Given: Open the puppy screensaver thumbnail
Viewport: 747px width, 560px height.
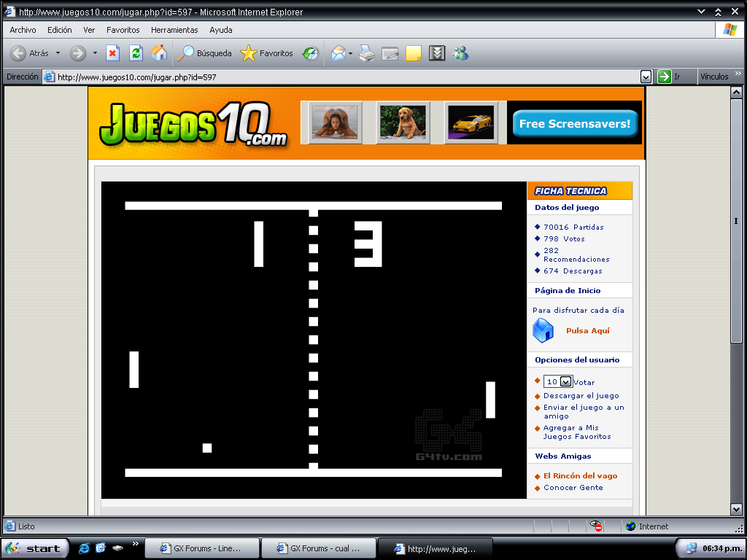Looking at the screenshot, I should point(403,122).
